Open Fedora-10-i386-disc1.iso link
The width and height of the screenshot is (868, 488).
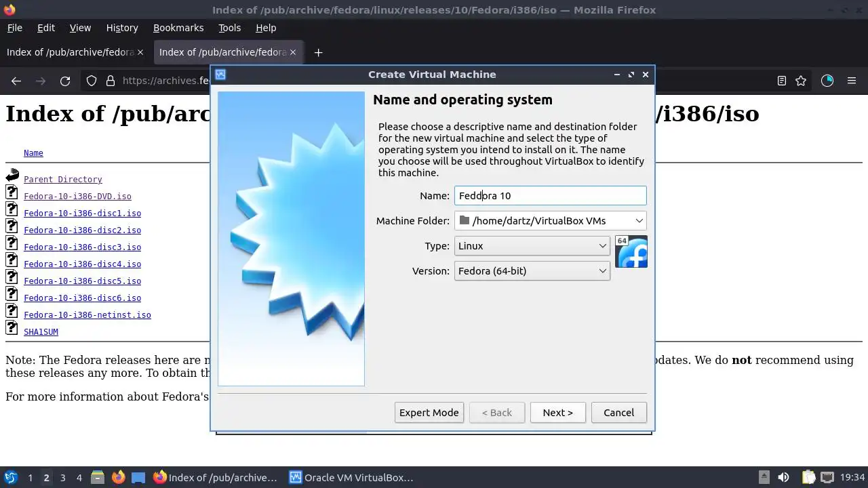[83, 213]
